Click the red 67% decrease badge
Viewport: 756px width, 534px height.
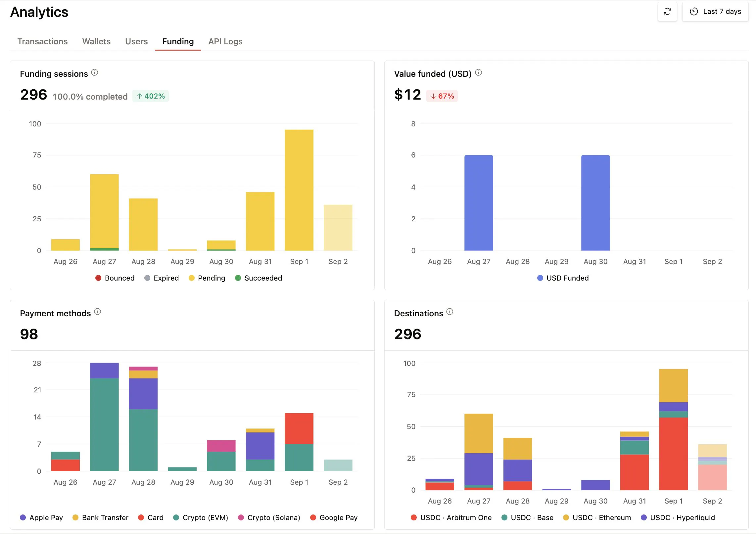442,96
